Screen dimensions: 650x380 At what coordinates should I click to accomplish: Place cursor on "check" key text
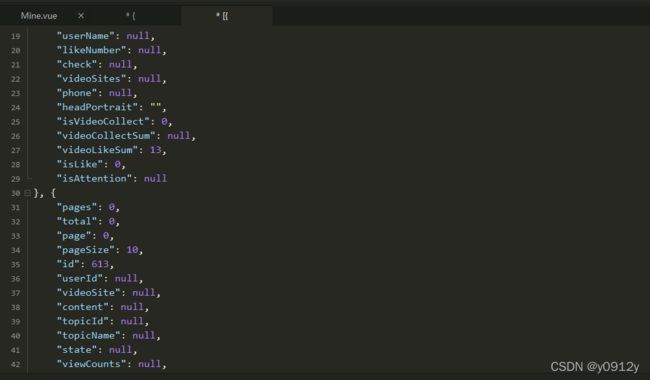tap(77, 64)
